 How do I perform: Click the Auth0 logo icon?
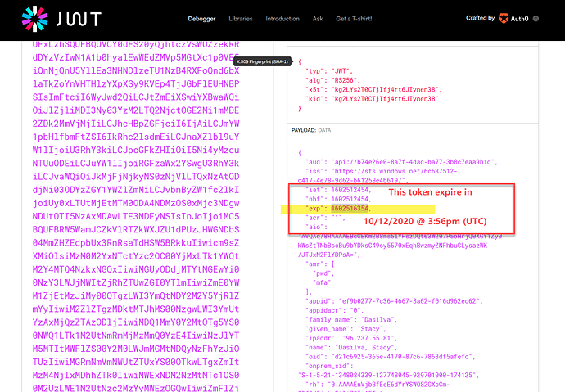tap(504, 18)
